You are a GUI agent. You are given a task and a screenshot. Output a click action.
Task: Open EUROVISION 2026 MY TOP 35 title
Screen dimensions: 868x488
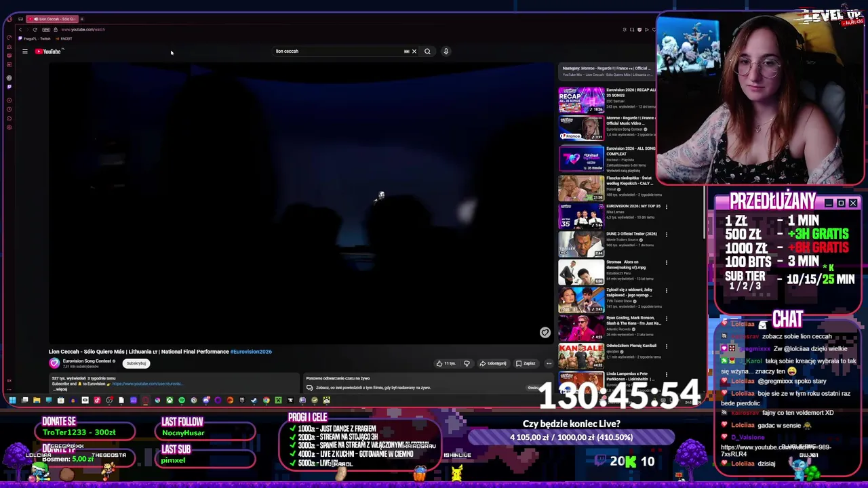[x=633, y=206]
